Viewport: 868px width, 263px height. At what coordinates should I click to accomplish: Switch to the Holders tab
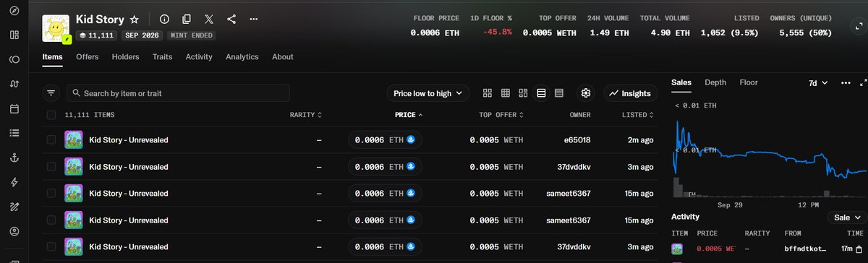125,56
